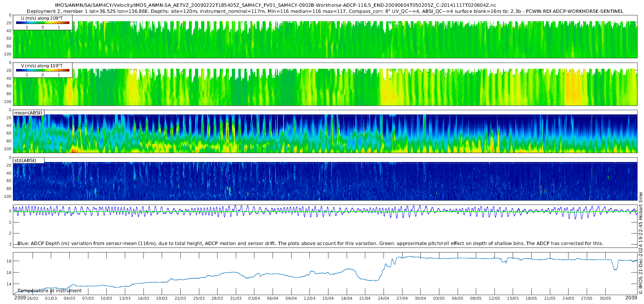Click the 16/03 date tick label
644x304 pixels.
(143, 298)
